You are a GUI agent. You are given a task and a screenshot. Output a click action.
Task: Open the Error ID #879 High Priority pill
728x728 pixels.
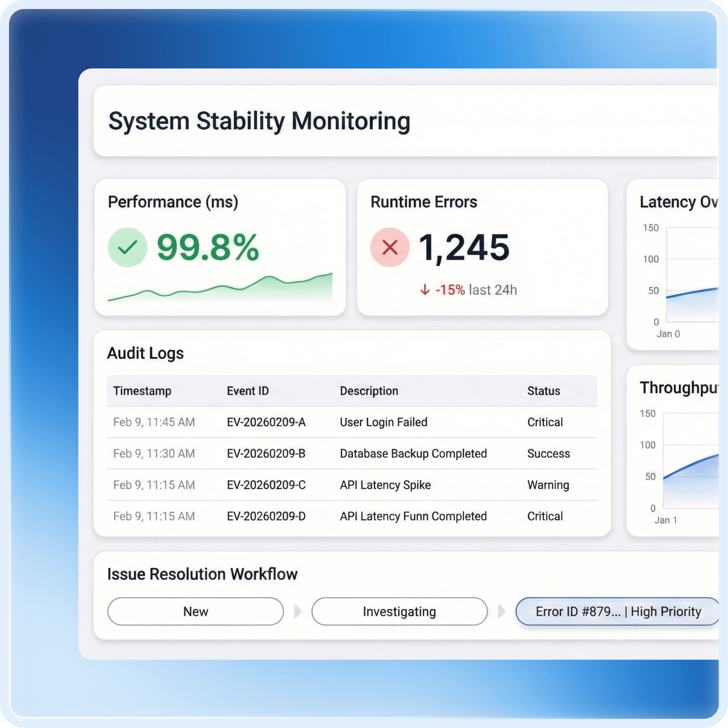tap(618, 611)
